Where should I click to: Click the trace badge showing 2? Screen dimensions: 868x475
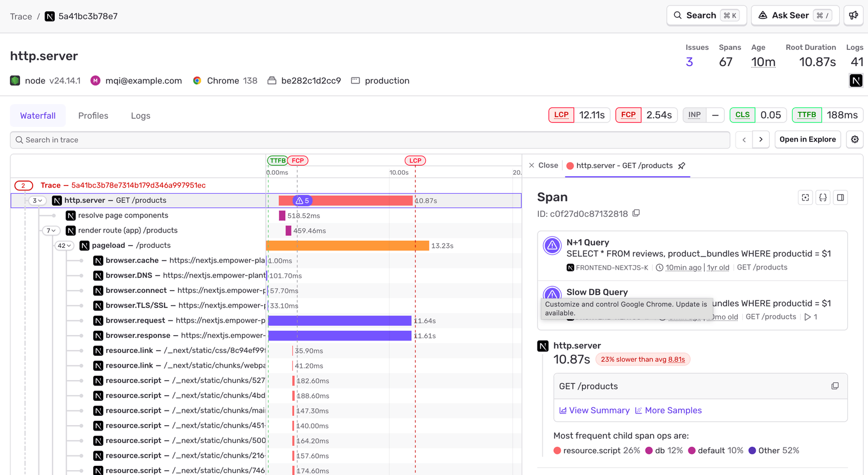(x=23, y=185)
